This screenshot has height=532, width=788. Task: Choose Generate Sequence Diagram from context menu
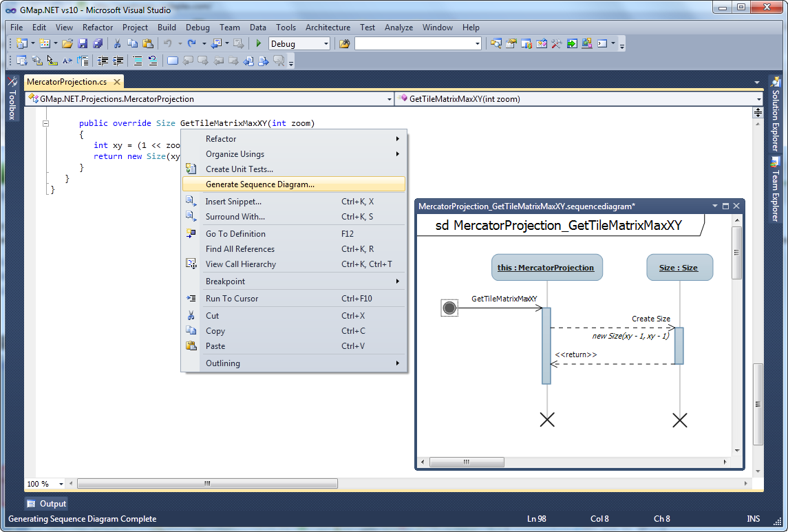click(260, 184)
